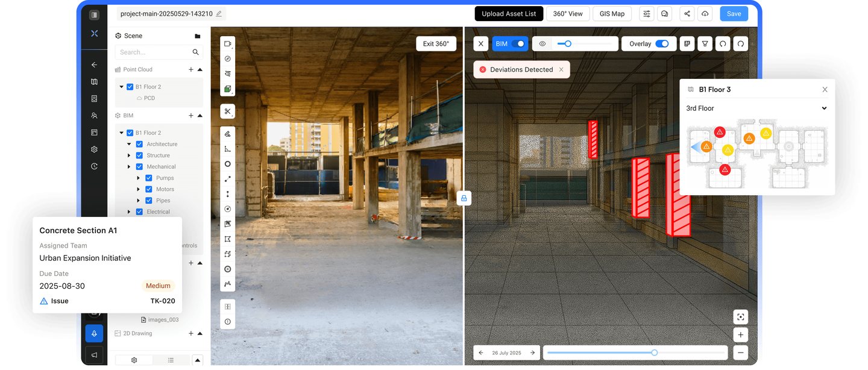
Task: Click the timeline slider handle at bottom
Action: (x=655, y=353)
